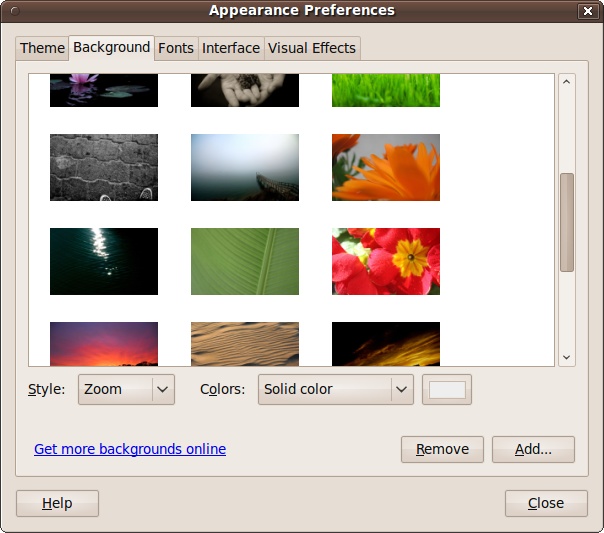Go to the Interface tab

(231, 48)
